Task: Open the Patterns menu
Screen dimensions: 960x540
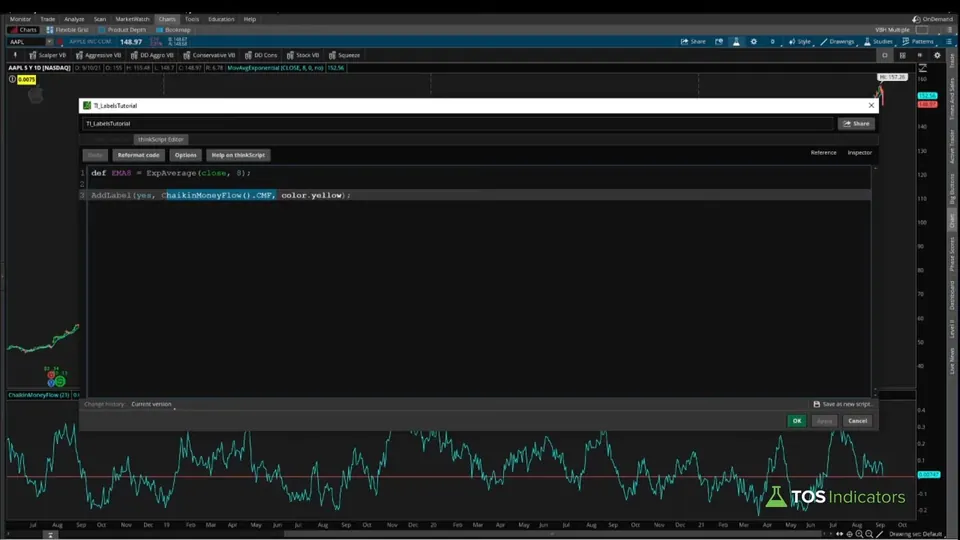Action: point(918,42)
